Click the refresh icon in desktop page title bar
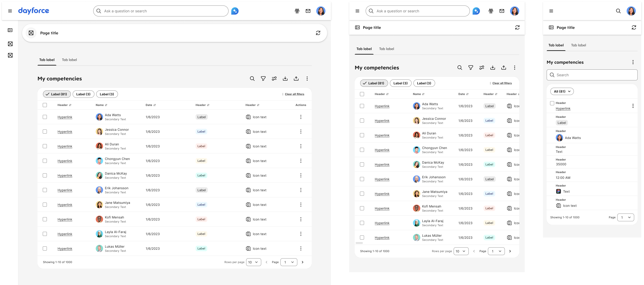This screenshot has height=285, width=644. 318,33
